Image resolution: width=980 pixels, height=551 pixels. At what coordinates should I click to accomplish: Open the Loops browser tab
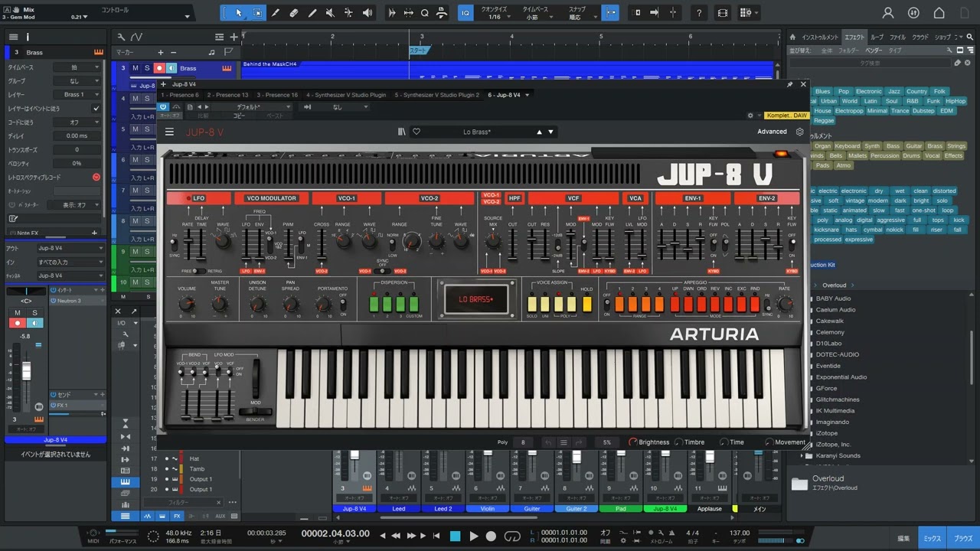(x=876, y=37)
